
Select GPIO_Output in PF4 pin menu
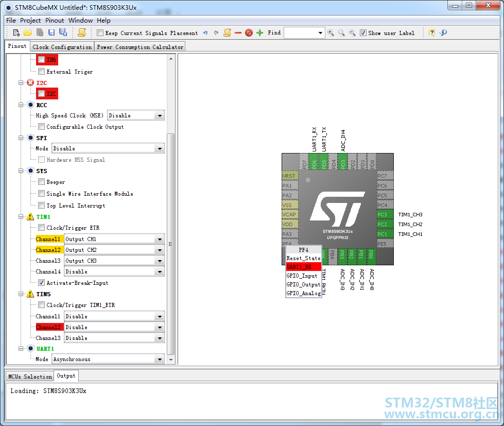303,284
